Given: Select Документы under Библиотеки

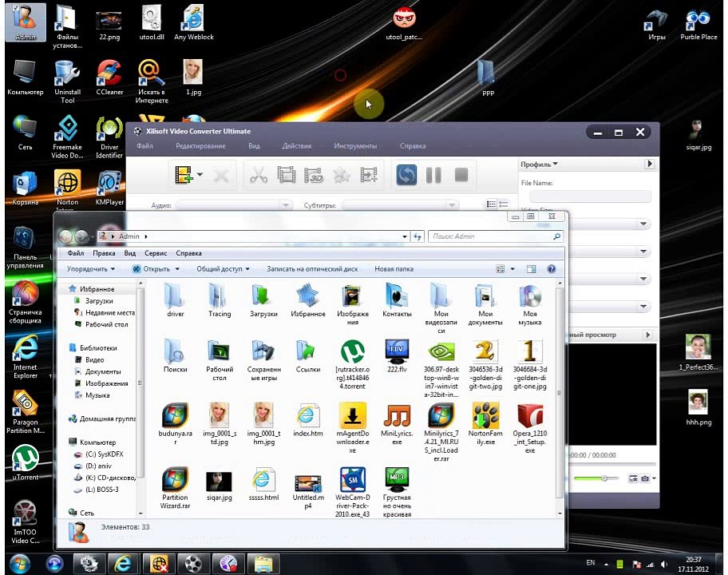Looking at the screenshot, I should point(103,371).
